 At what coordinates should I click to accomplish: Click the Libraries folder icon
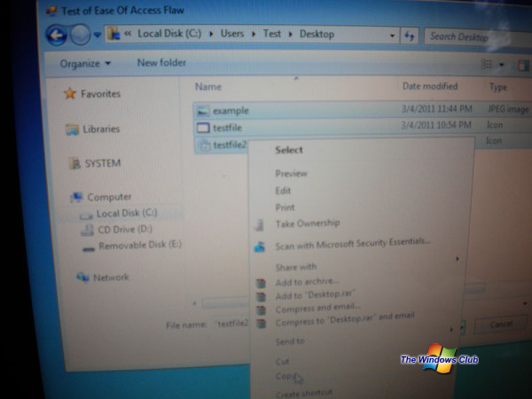73,129
